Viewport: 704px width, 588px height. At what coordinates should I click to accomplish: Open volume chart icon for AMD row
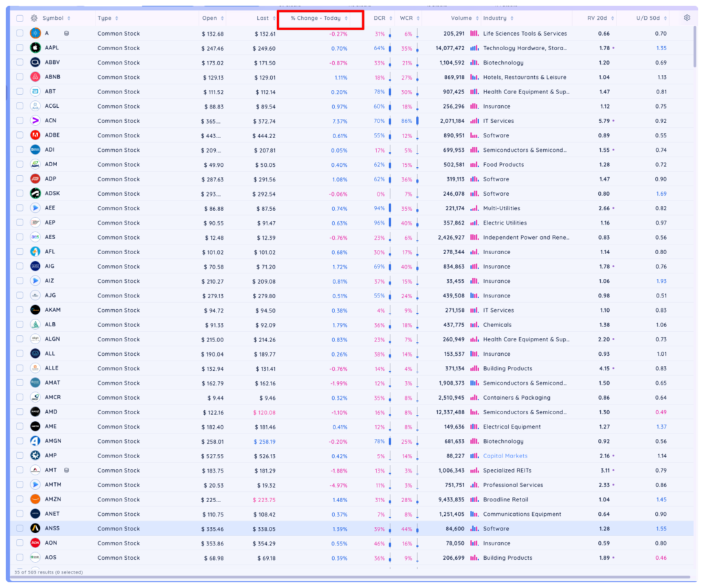tap(474, 411)
